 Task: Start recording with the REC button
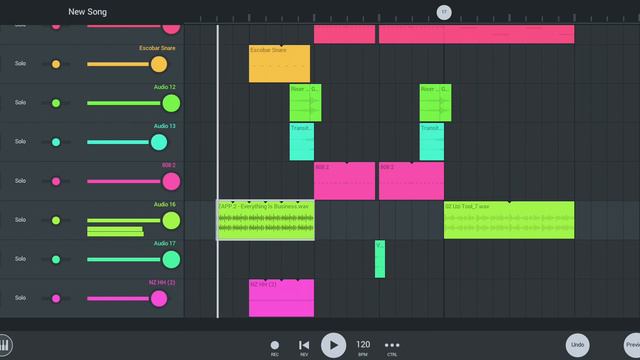[x=275, y=345]
